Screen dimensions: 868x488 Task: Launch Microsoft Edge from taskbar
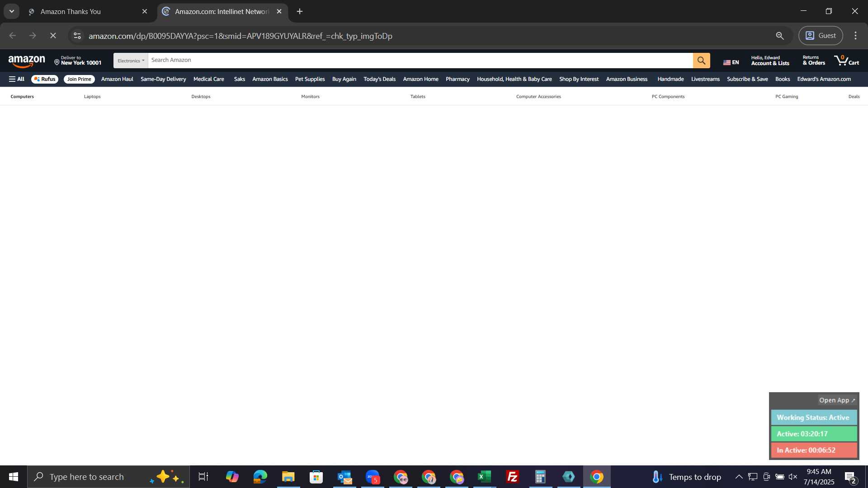point(260,477)
